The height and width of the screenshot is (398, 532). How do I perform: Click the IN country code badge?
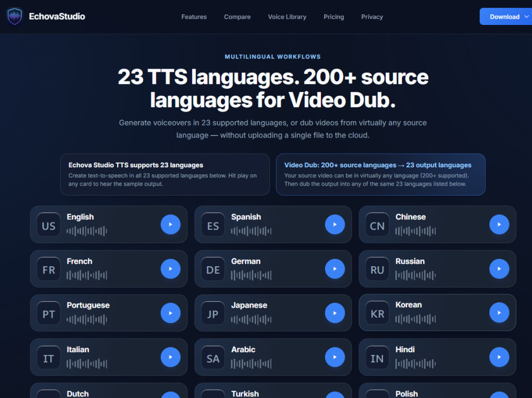[x=377, y=357]
